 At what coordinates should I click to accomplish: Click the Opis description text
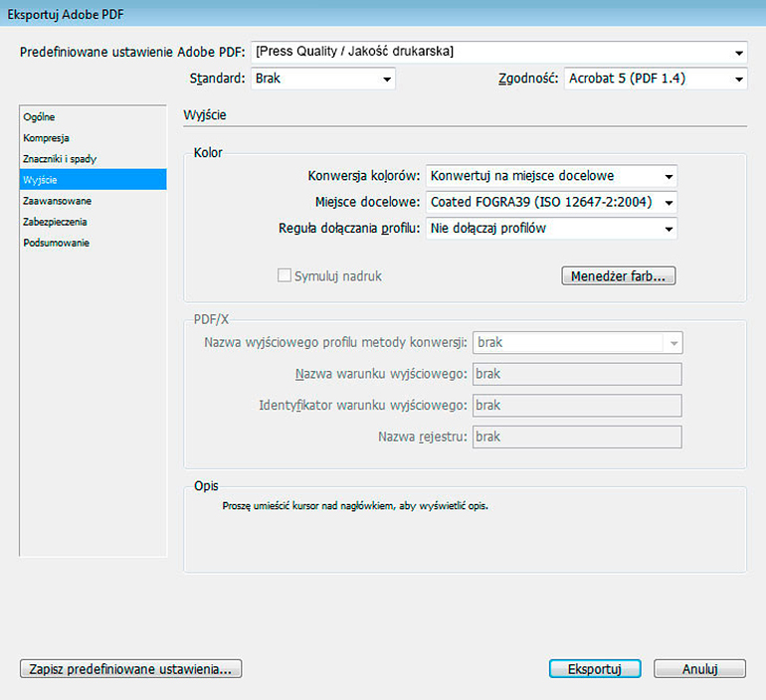(x=355, y=506)
